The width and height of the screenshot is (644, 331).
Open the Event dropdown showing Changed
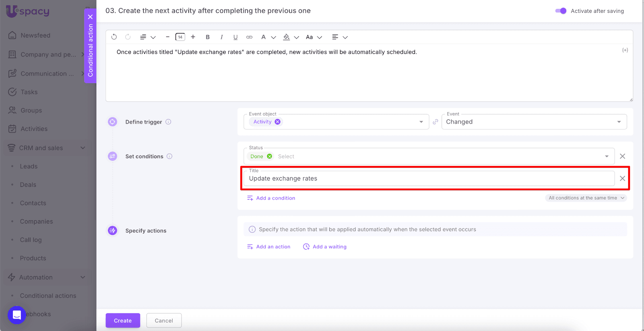pos(534,122)
